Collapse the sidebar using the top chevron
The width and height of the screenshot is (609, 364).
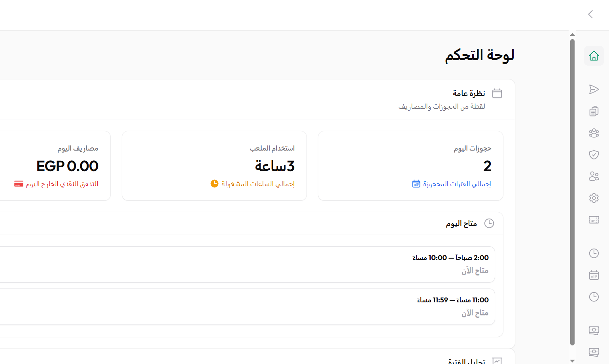590,14
